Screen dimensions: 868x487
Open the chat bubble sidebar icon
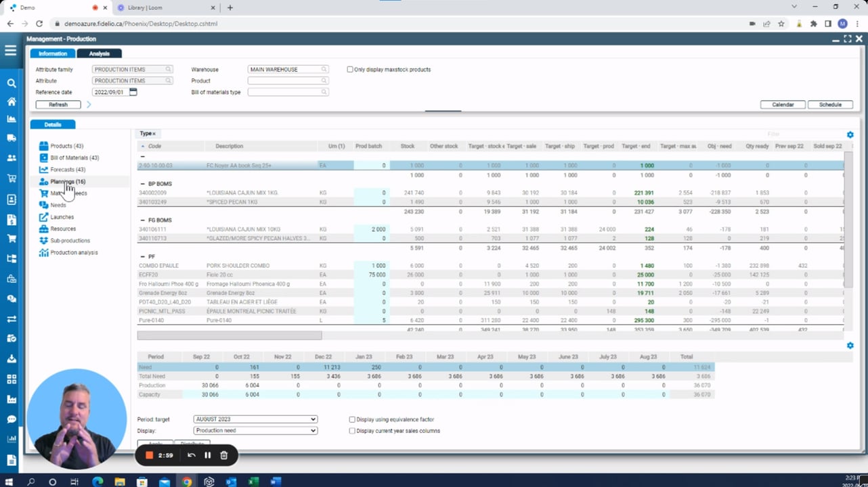11,419
